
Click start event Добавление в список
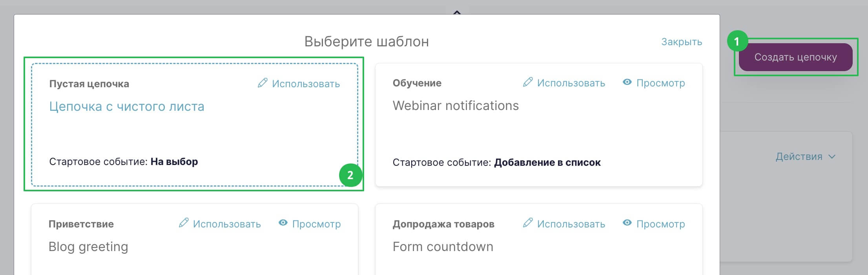(547, 163)
